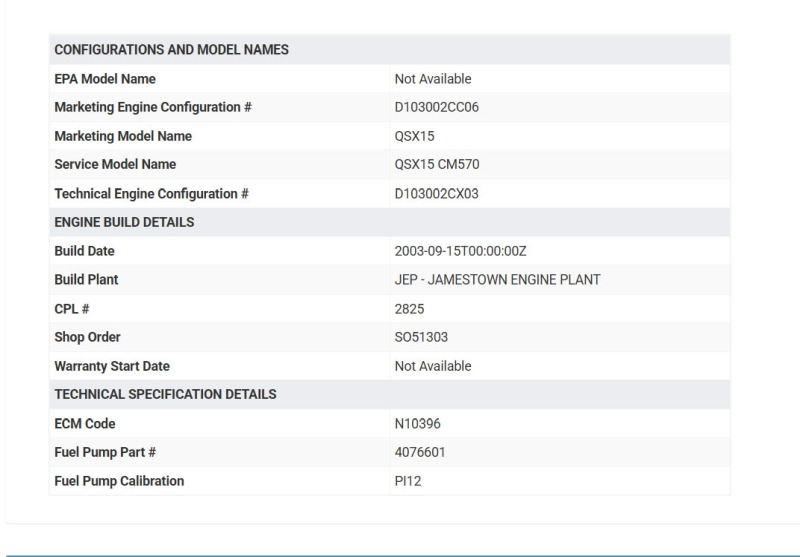Select the Build Date value 2003-09-15T00:00:00Z
Screen dimensions: 800x557
(460, 251)
